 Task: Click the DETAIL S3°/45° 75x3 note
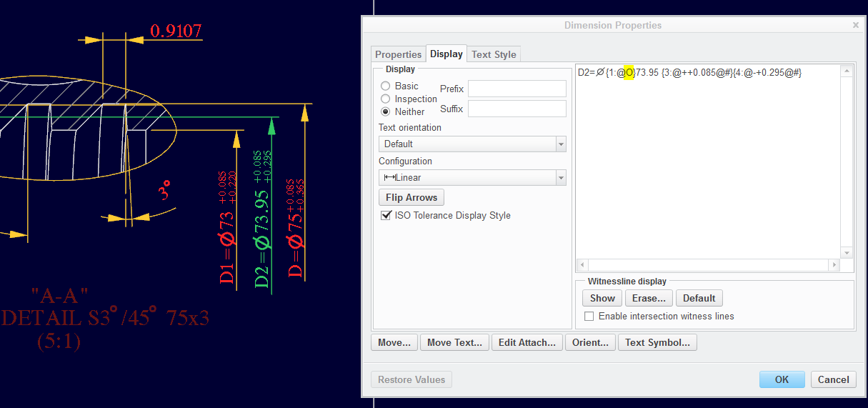tap(105, 318)
